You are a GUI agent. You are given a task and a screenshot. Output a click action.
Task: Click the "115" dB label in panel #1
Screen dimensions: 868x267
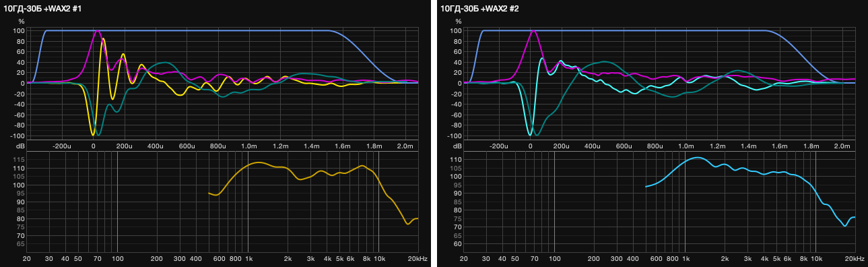click(x=18, y=160)
